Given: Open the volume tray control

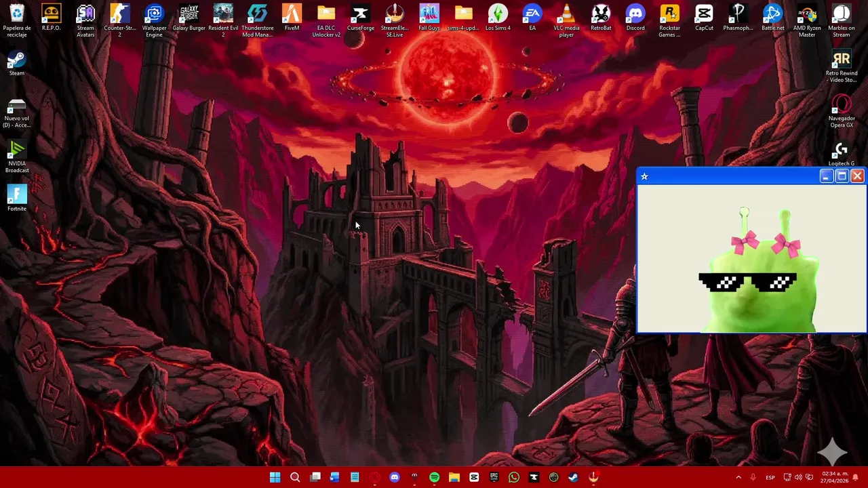Looking at the screenshot, I should pos(798,478).
